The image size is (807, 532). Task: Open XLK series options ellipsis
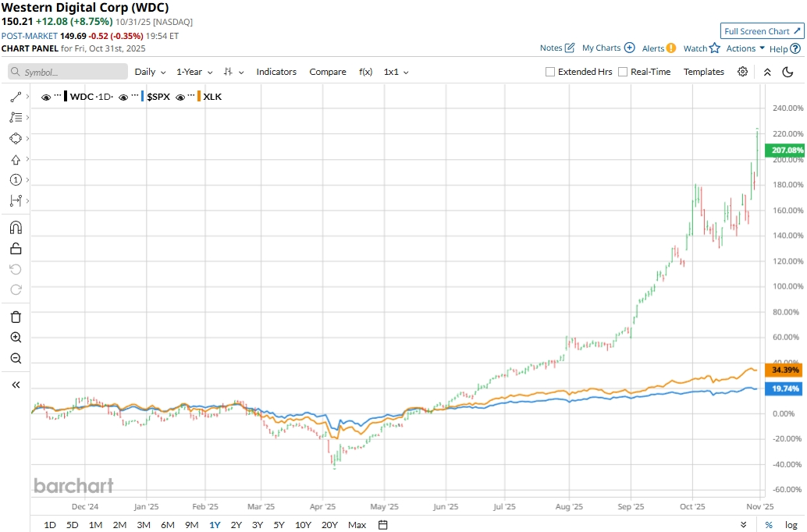coord(191,95)
